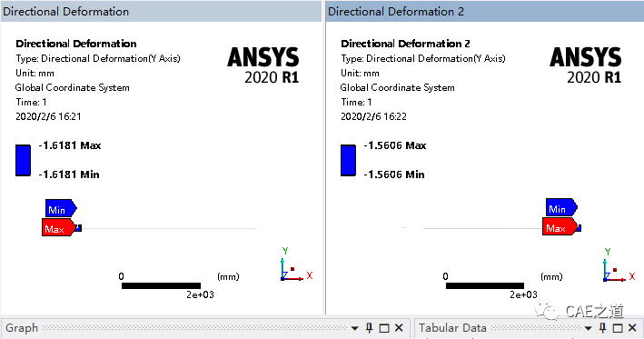Close the Tabular Data panel
The height and width of the screenshot is (339, 644).
tap(632, 328)
